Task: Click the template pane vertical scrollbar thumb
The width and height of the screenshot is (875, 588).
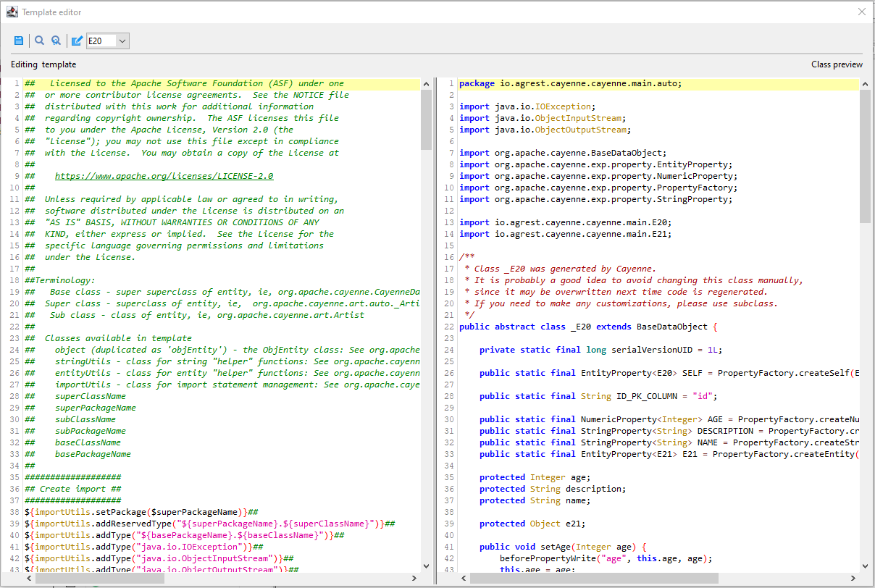Action: (426, 120)
